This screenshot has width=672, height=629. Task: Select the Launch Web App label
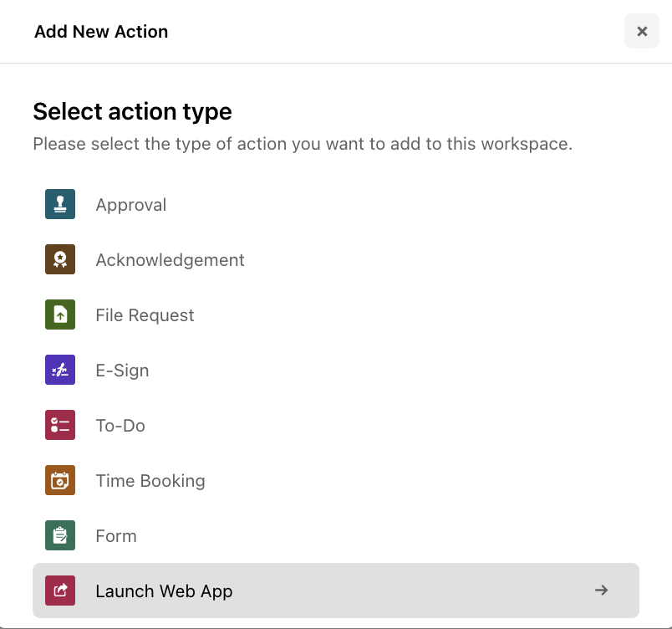point(164,591)
